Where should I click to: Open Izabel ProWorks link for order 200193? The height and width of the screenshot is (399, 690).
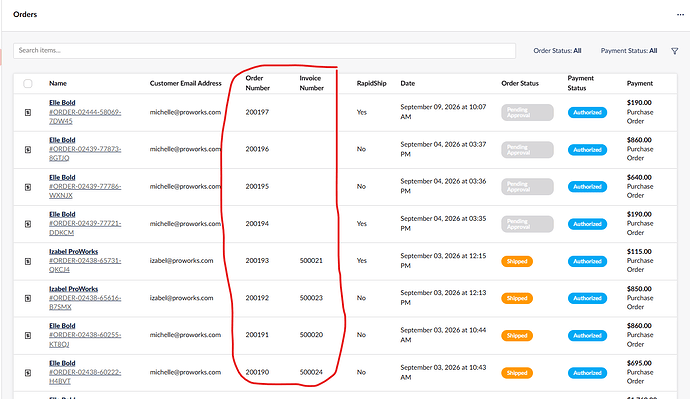point(73,252)
